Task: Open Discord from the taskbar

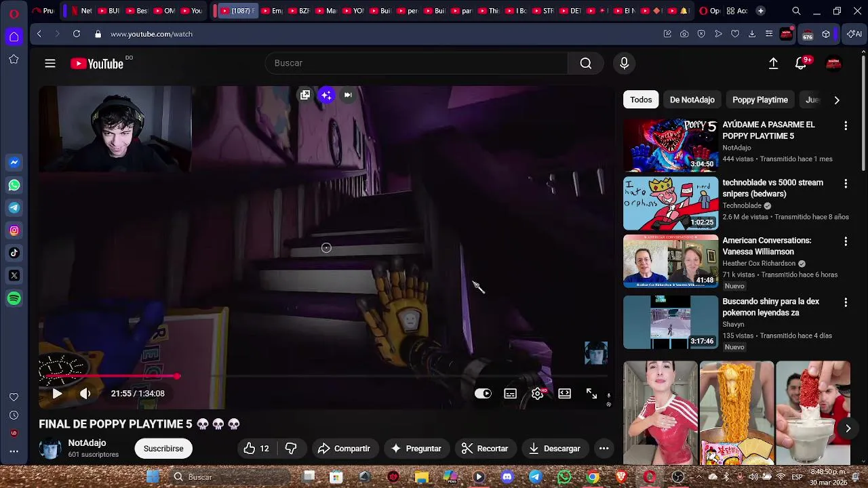Action: pos(507,477)
